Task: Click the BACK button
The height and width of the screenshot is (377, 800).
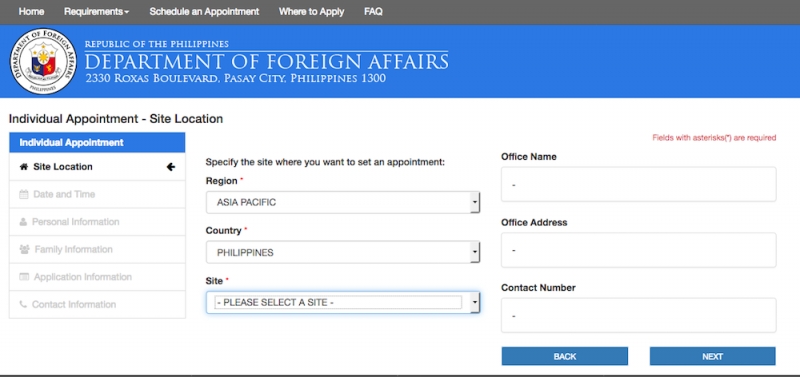Action: click(x=565, y=356)
